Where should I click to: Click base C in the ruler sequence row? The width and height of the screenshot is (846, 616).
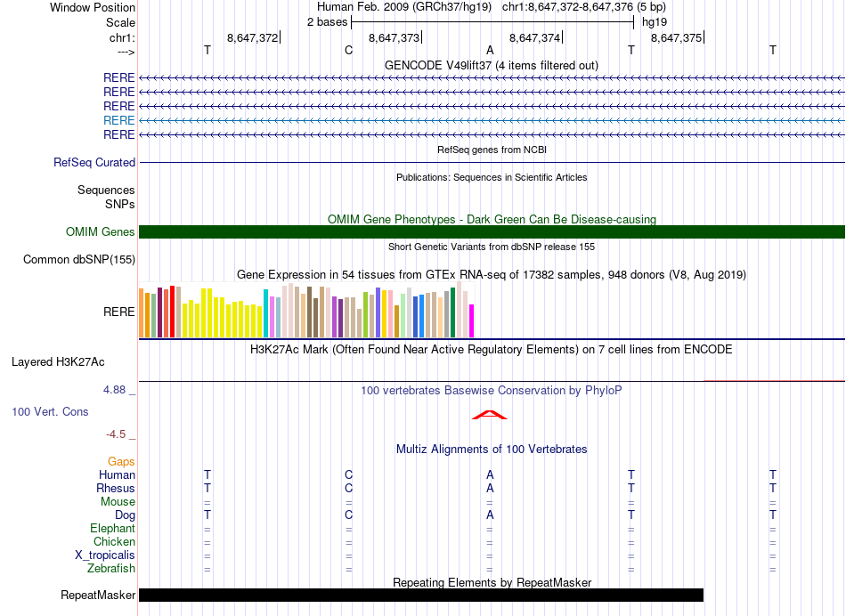348,50
